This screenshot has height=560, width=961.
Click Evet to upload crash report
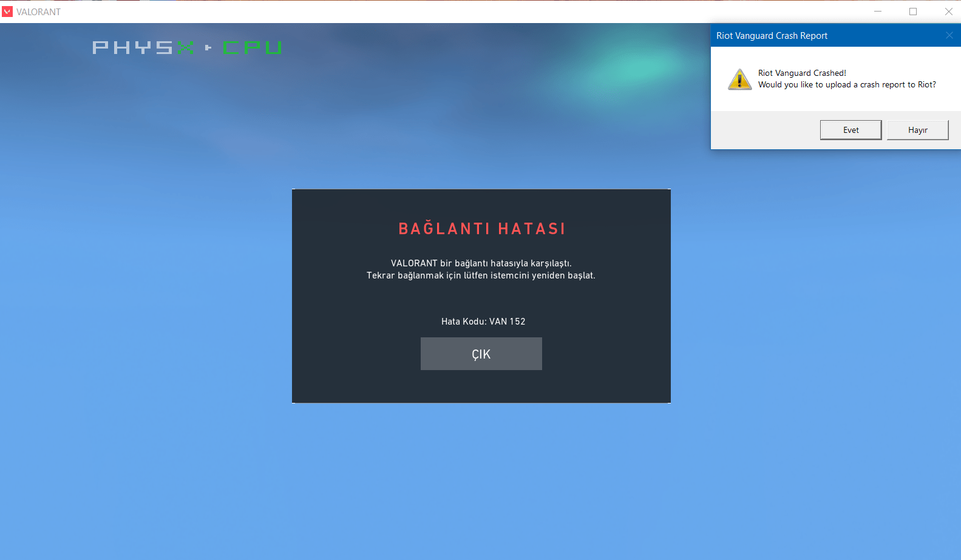(851, 130)
